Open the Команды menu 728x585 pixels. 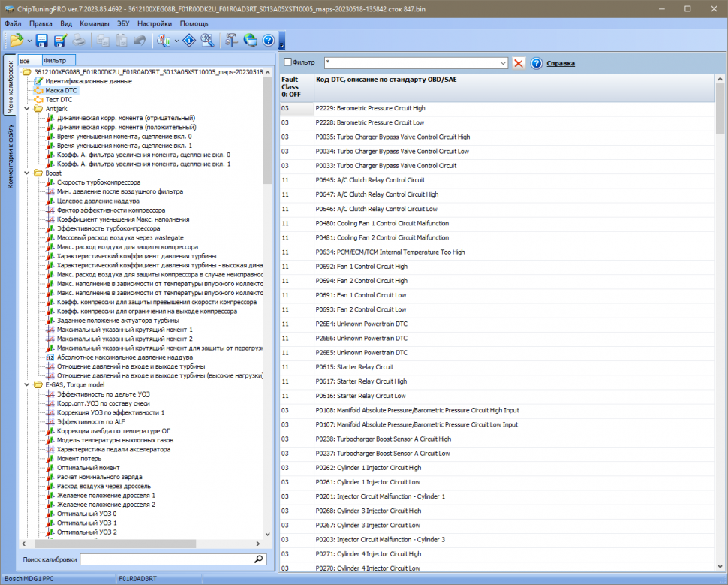point(95,23)
